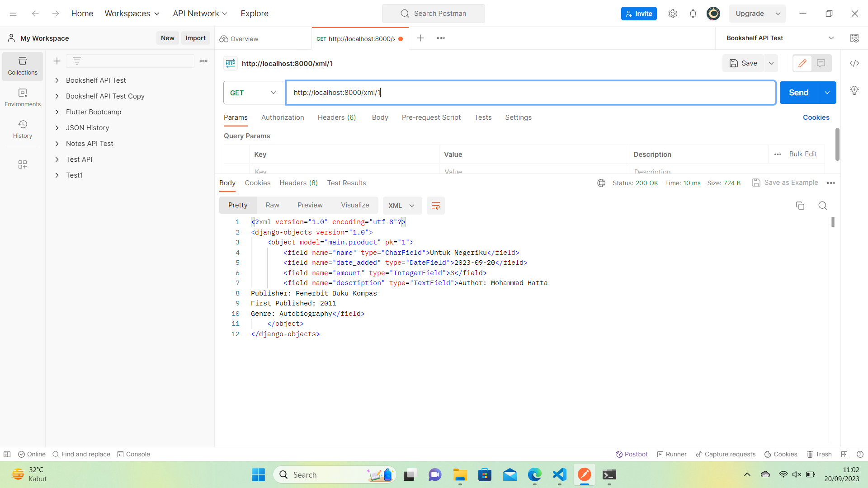Open the Runner from the status bar

coord(671,454)
